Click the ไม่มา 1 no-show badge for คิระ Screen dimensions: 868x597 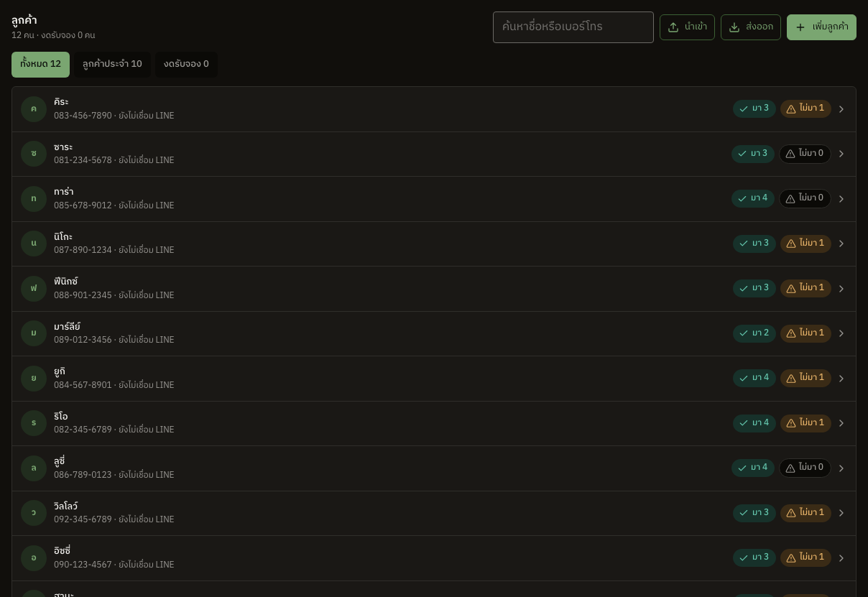pyautogui.click(x=805, y=109)
